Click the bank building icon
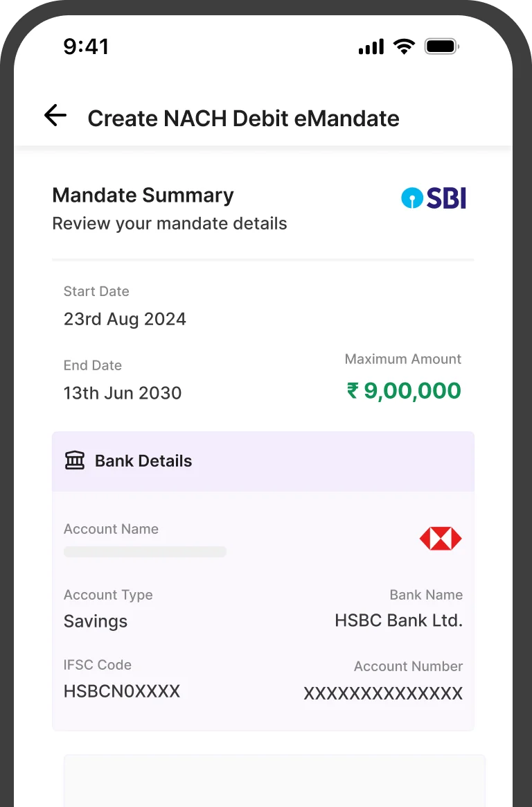 coord(74,460)
